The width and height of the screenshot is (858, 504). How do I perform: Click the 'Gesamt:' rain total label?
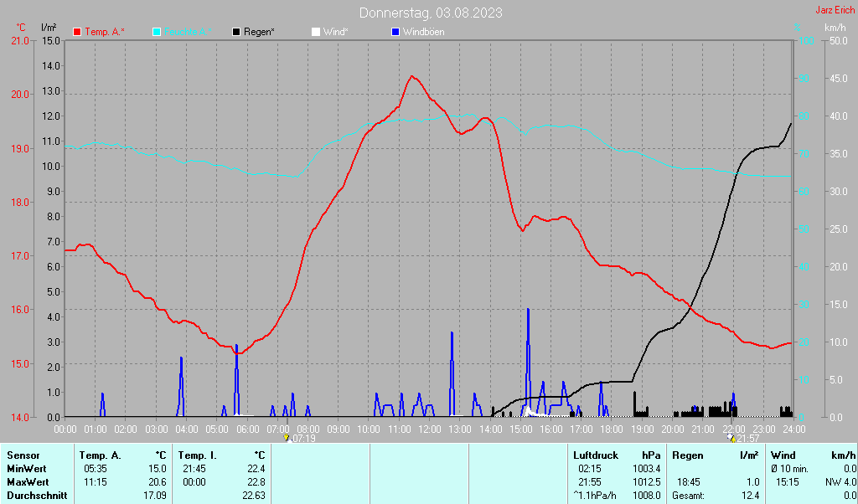(689, 496)
